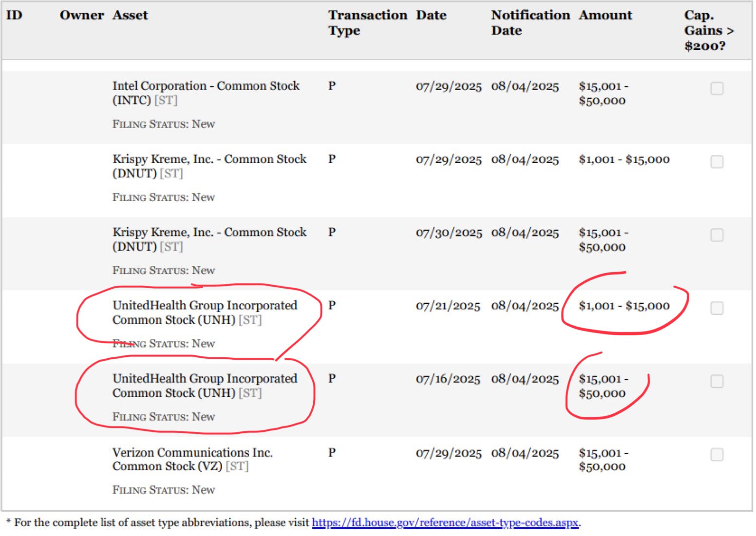The image size is (756, 536).
Task: Select the $15,001 - $50,000 amount for Verizon
Action: [604, 460]
